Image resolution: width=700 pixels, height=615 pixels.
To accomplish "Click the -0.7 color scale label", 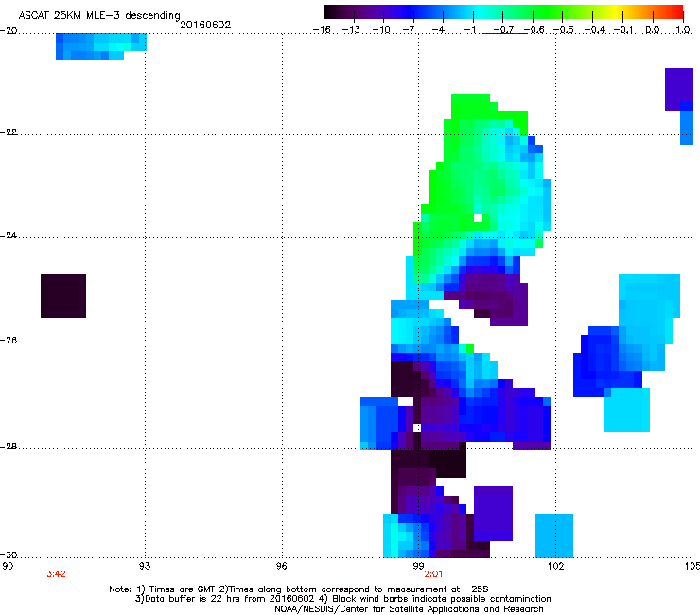I will 503,30.
